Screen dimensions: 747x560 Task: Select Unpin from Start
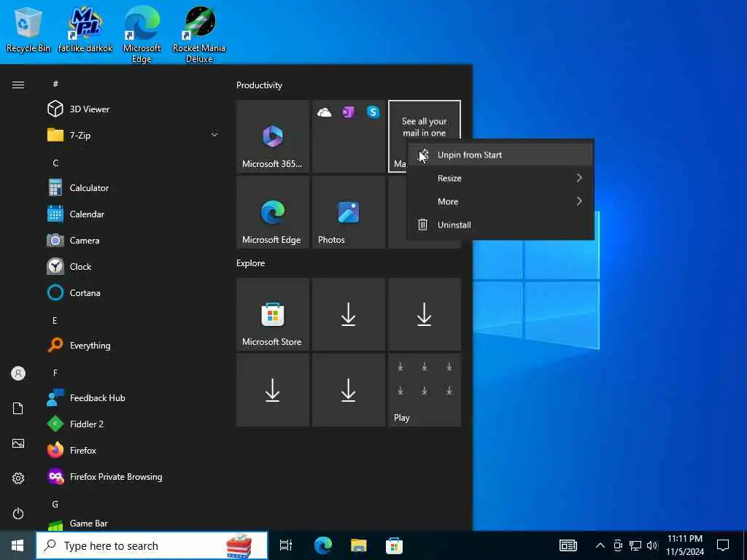pyautogui.click(x=500, y=155)
